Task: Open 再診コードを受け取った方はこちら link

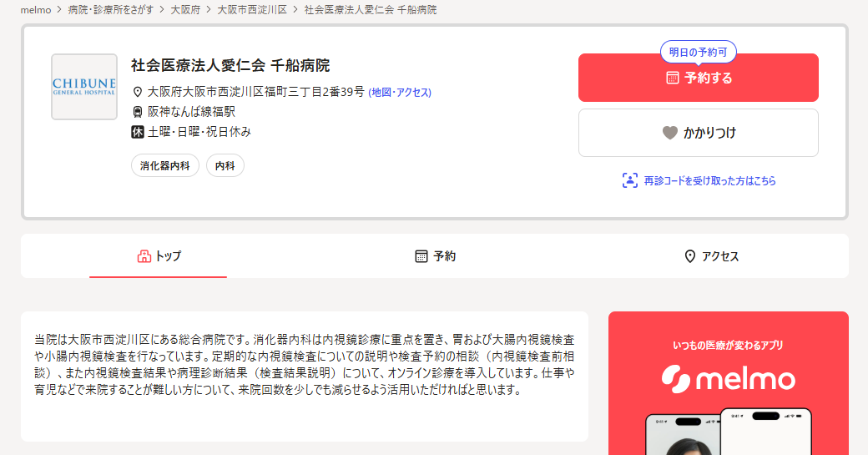Action: click(709, 181)
